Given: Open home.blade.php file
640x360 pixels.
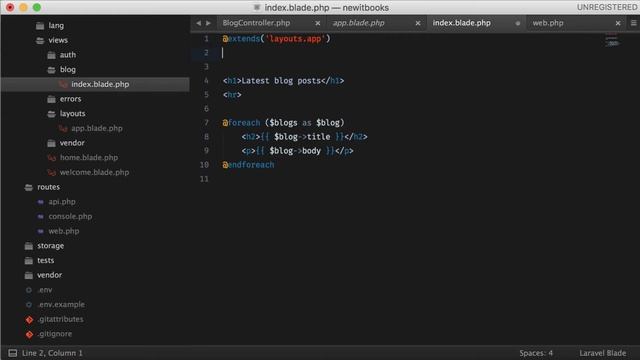Looking at the screenshot, I should coord(89,158).
